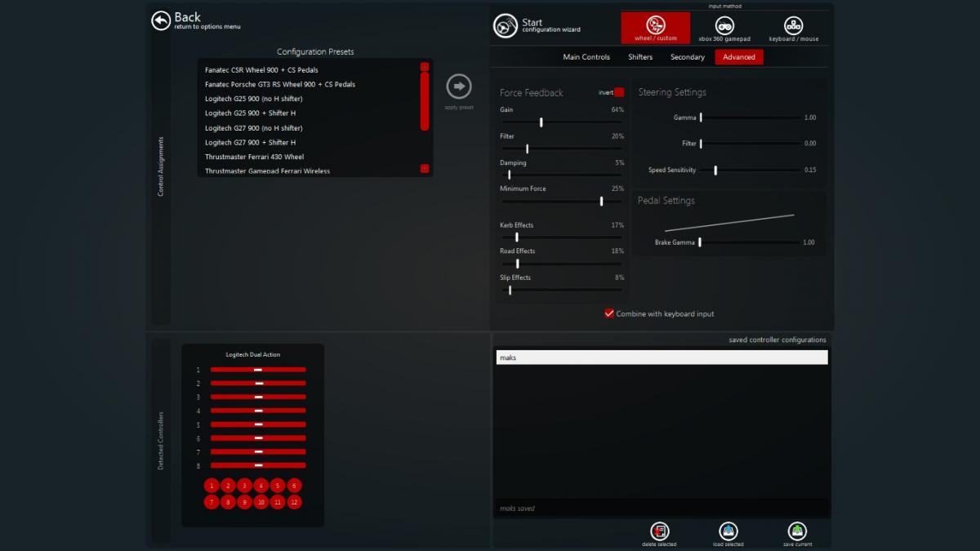
Task: Click controller button indicator 11
Action: point(277,502)
